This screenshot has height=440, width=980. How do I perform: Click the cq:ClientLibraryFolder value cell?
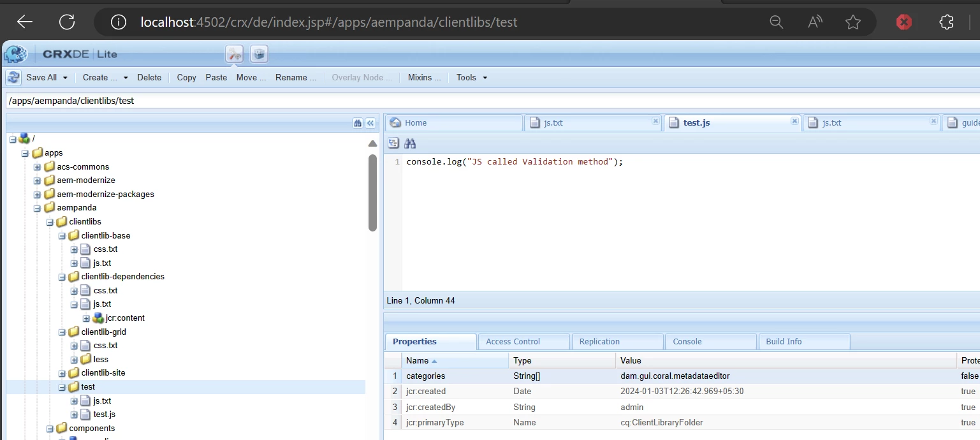tap(786, 422)
